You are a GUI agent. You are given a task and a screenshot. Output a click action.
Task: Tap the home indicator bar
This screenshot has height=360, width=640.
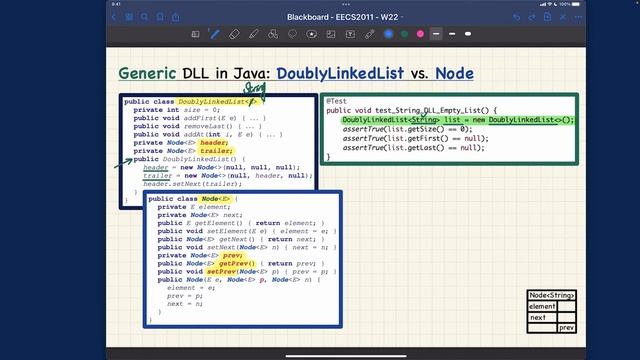346,356
